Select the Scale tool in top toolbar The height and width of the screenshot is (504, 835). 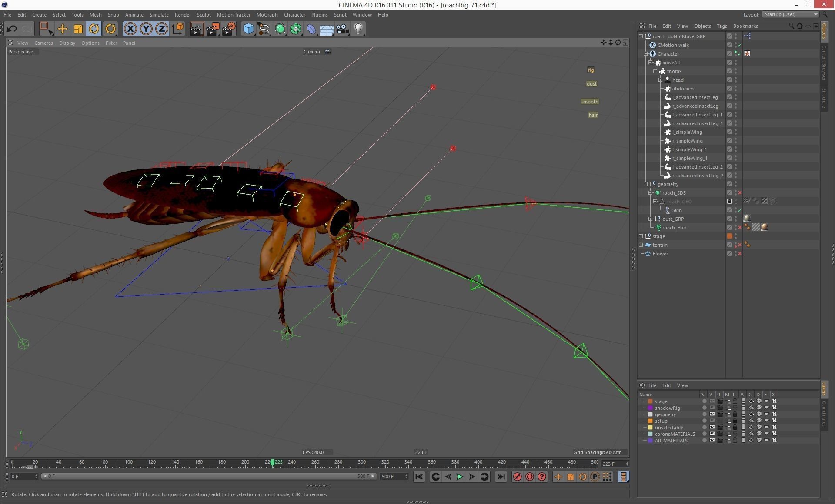click(x=78, y=29)
